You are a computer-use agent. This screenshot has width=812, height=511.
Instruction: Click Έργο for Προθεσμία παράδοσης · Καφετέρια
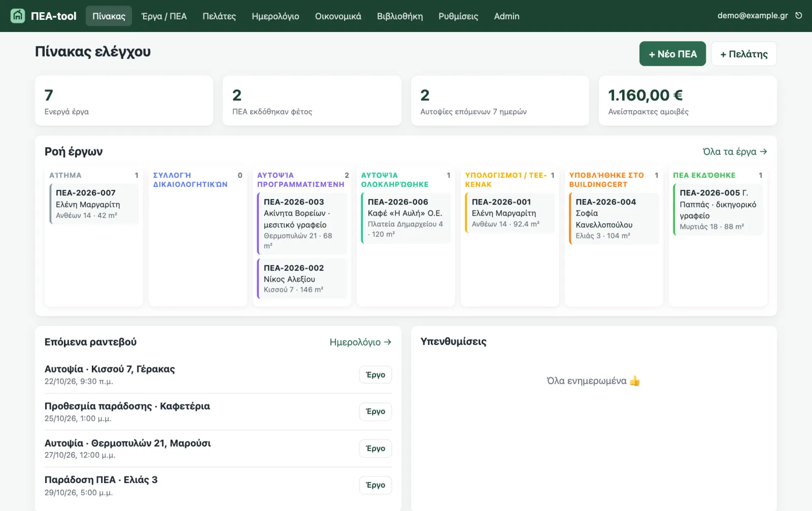pyautogui.click(x=376, y=412)
